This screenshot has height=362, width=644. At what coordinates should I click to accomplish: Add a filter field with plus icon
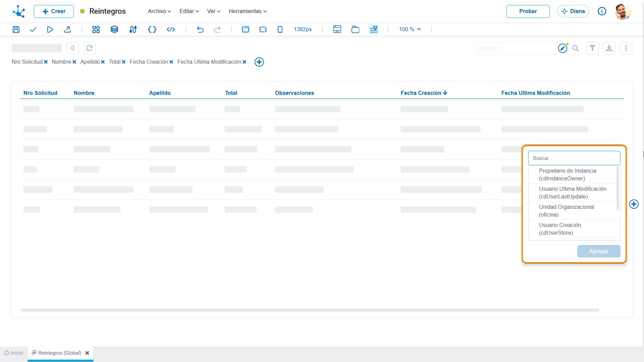click(x=259, y=62)
